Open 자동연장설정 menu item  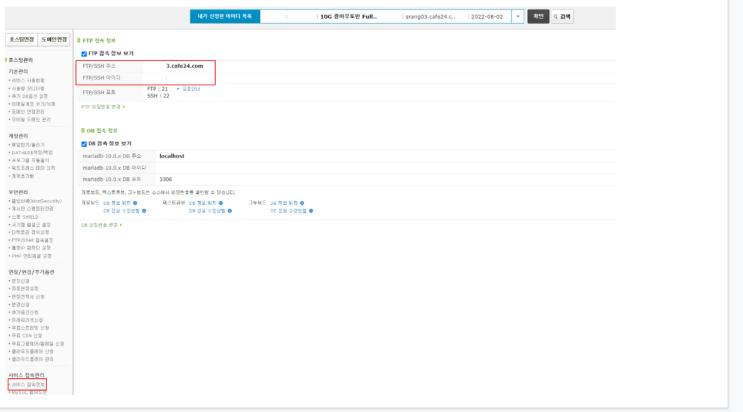25,289
